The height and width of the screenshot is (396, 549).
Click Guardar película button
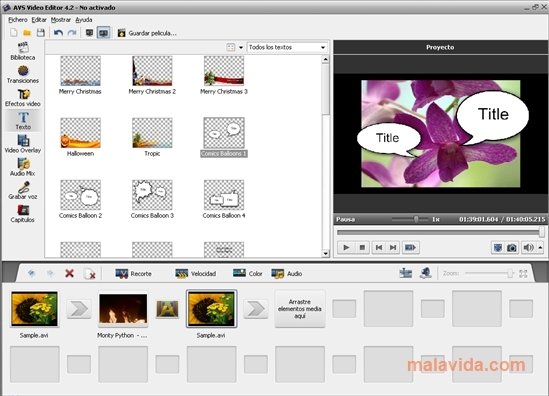click(x=147, y=33)
